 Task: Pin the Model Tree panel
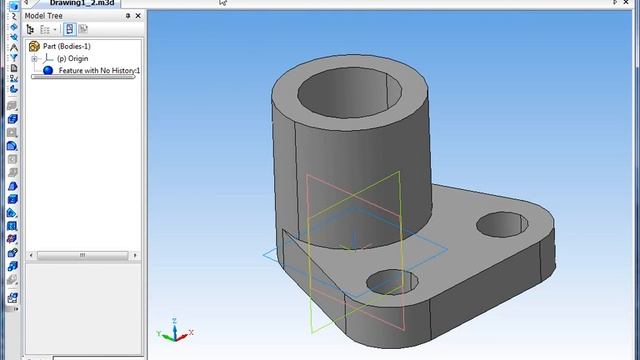point(128,16)
